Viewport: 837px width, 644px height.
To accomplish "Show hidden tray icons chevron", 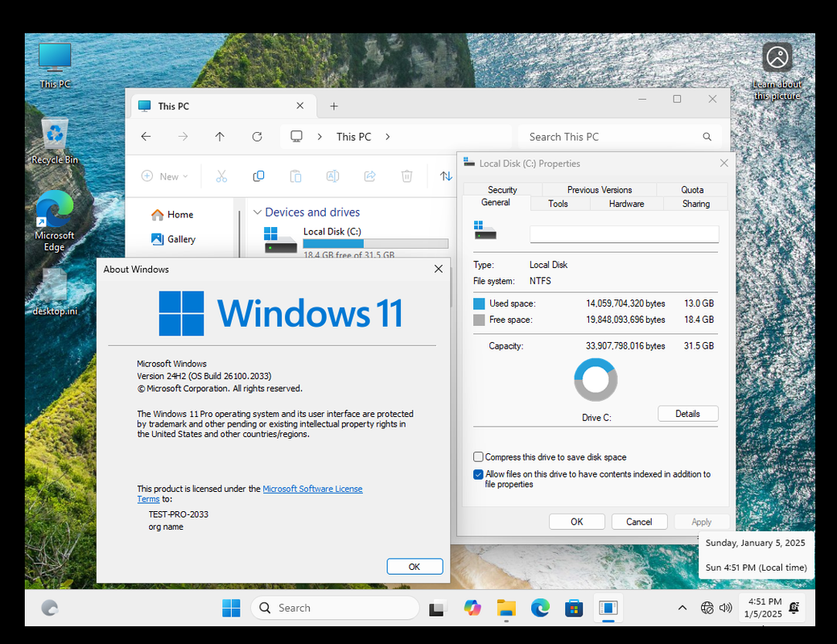I will tap(682, 608).
